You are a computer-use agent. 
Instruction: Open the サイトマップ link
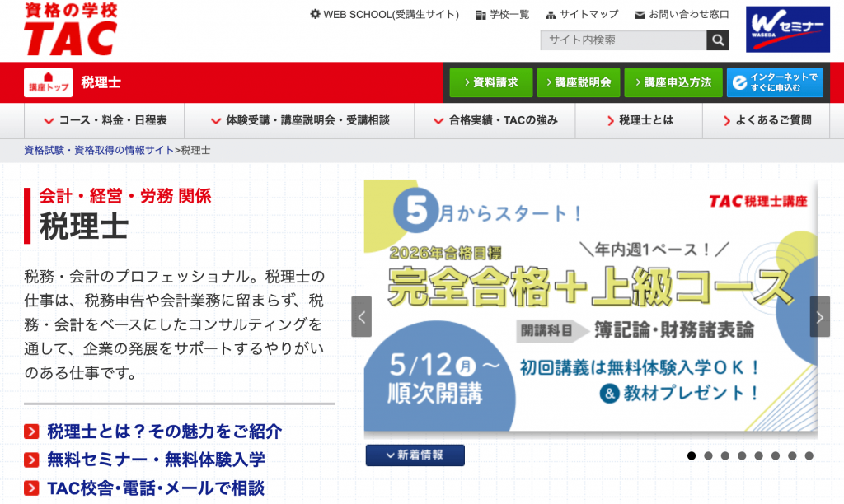click(x=583, y=15)
